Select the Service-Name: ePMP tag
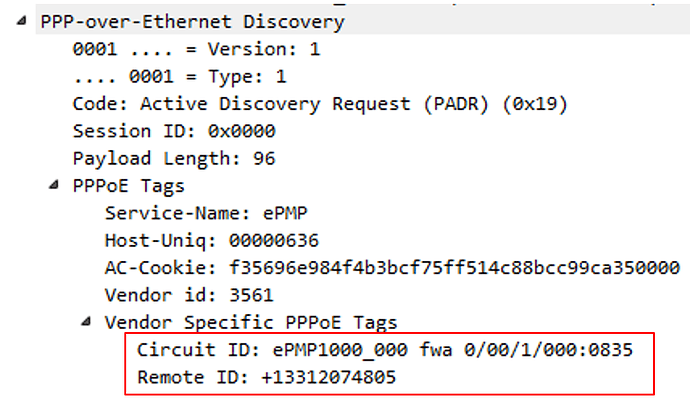The height and width of the screenshot is (405, 690). click(x=206, y=213)
